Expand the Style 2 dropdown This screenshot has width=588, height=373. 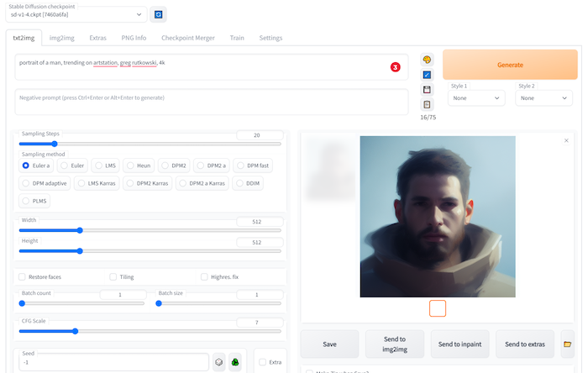543,97
